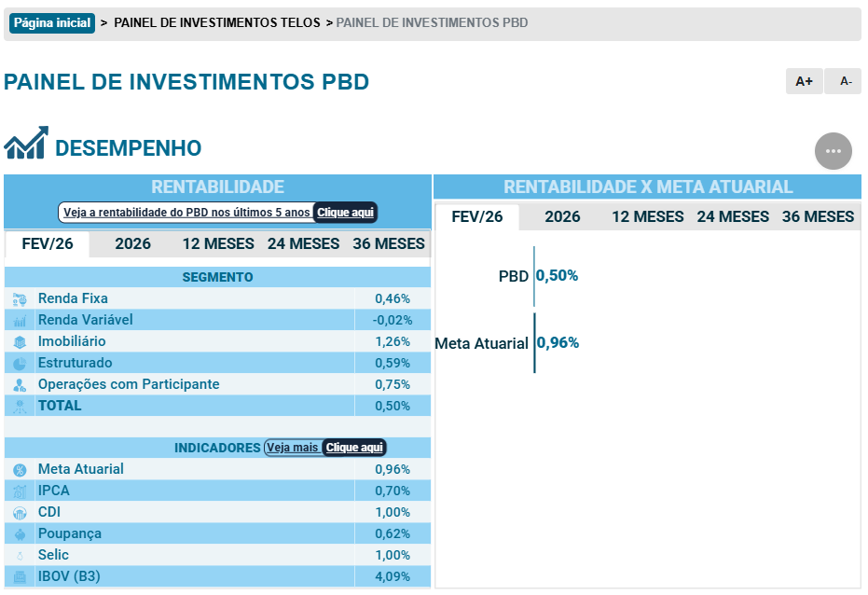The height and width of the screenshot is (595, 868).
Task: Click the PBD bar in the chart
Action: [534, 276]
